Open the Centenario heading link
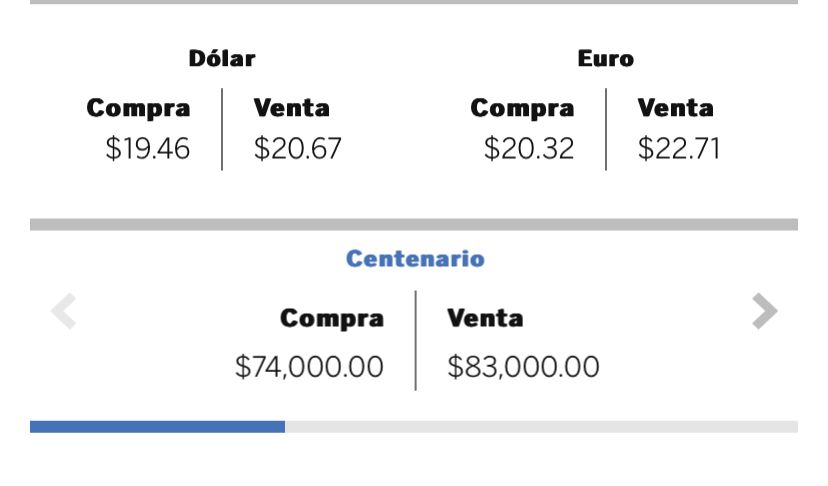The width and height of the screenshot is (828, 486). [415, 259]
